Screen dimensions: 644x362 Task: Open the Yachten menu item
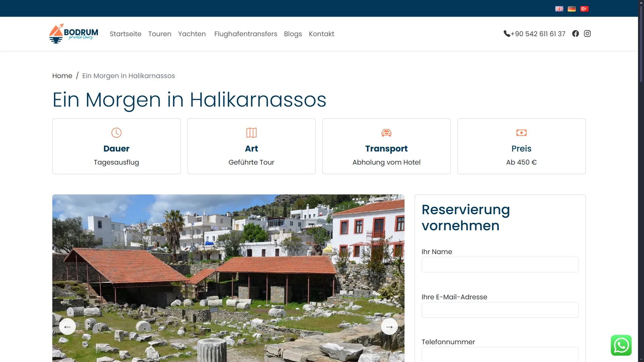192,34
